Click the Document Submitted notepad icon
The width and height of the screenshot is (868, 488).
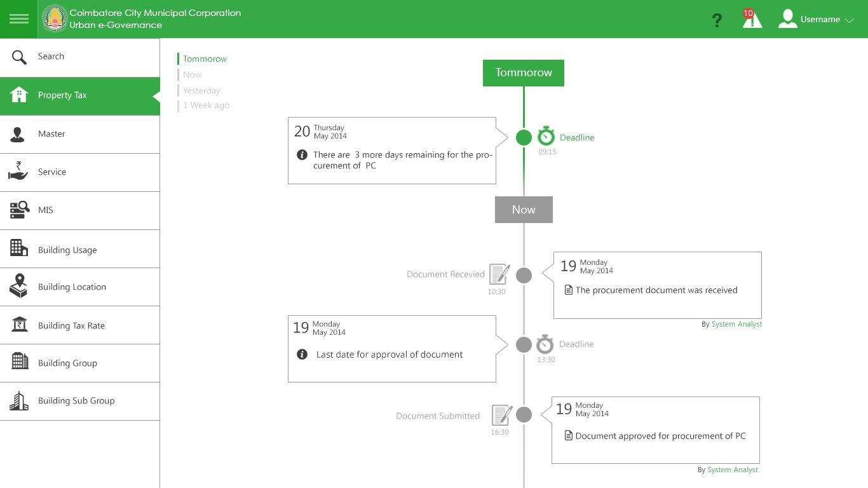(x=501, y=416)
